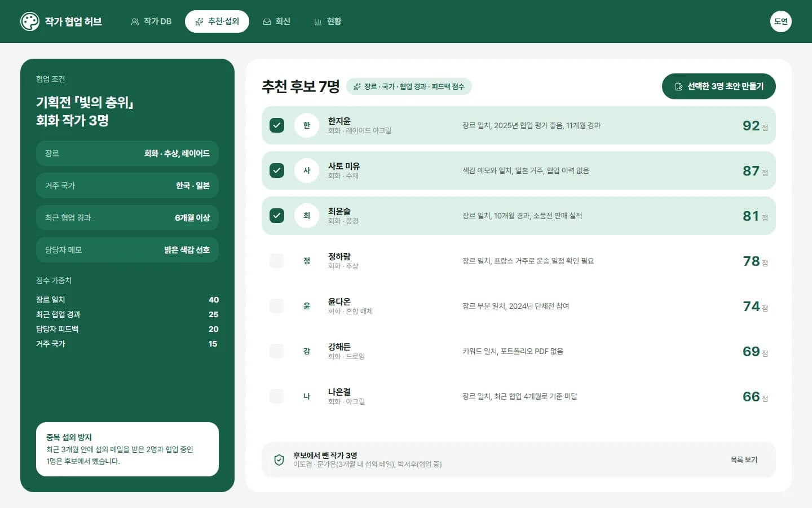This screenshot has width=812, height=508.
Task: Uncheck the 최윤슬 checkbox
Action: coord(277,216)
